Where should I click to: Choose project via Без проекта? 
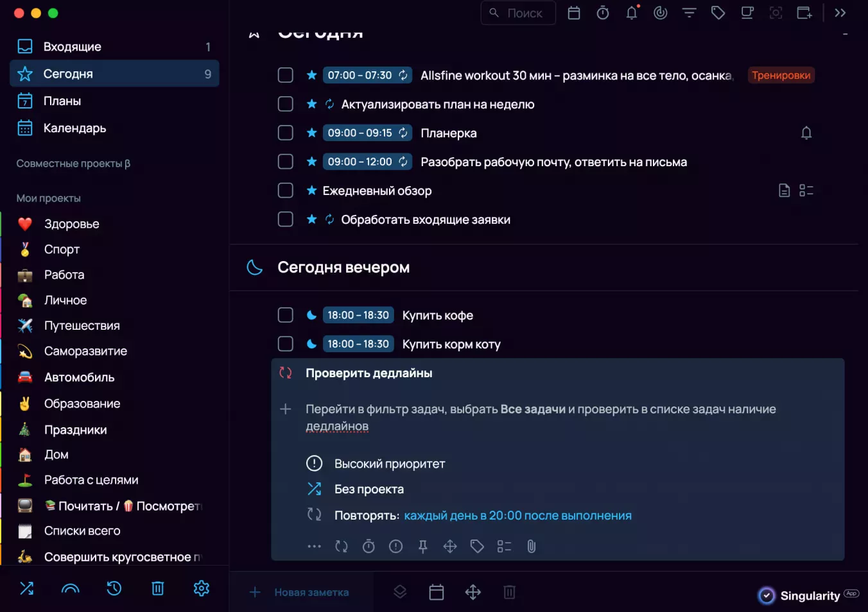coord(369,489)
